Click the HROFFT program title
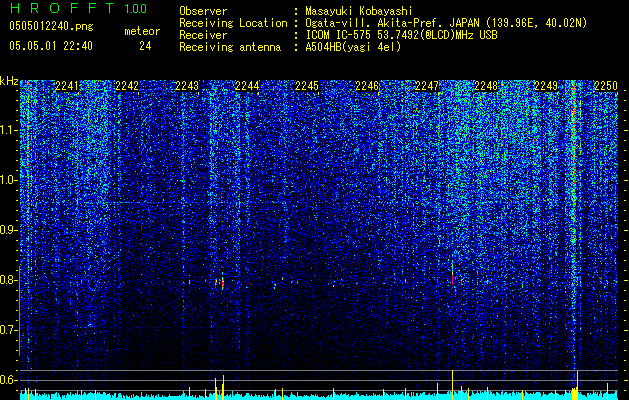Screen dimensions: 629x400 pyautogui.click(x=62, y=8)
